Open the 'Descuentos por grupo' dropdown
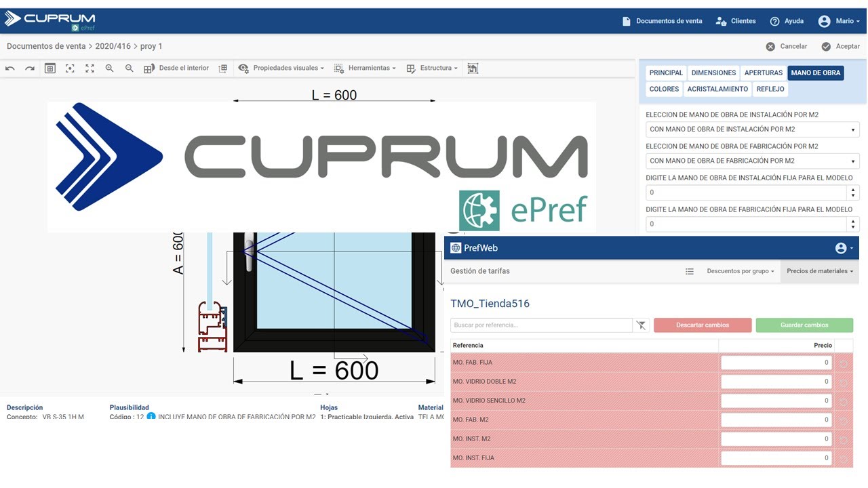 coord(741,271)
